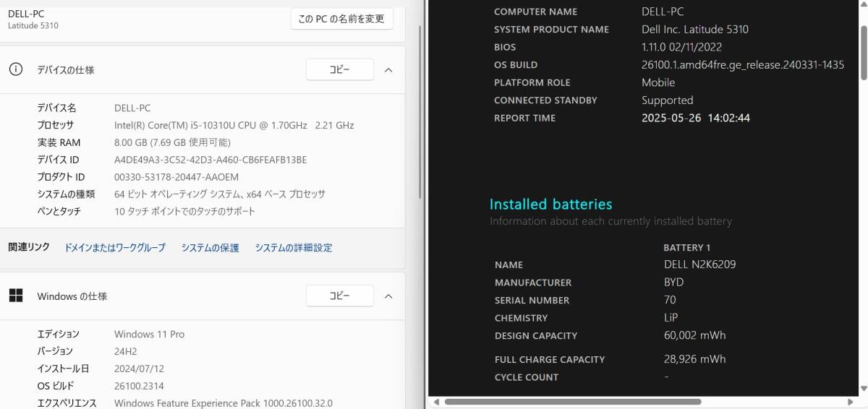Collapse the device specifications section
Image resolution: width=868 pixels, height=409 pixels.
pos(388,70)
